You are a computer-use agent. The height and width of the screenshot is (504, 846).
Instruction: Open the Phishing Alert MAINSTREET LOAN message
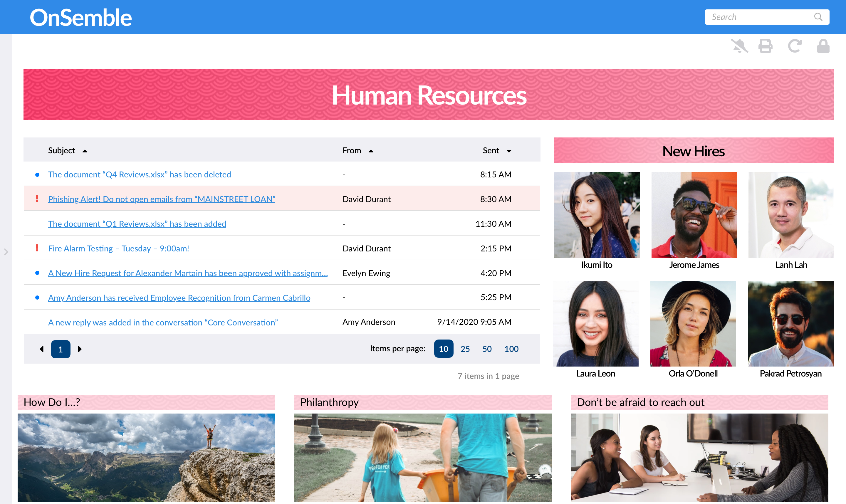point(161,199)
